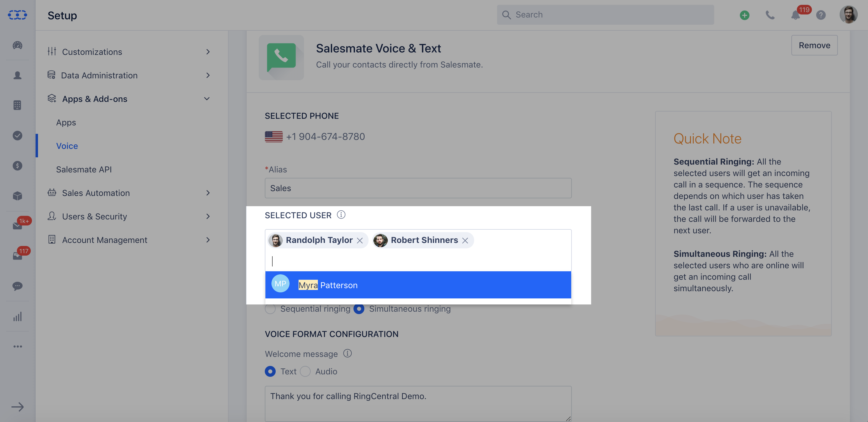Open the notifications bell with 119 badge
The image size is (868, 422).
796,15
